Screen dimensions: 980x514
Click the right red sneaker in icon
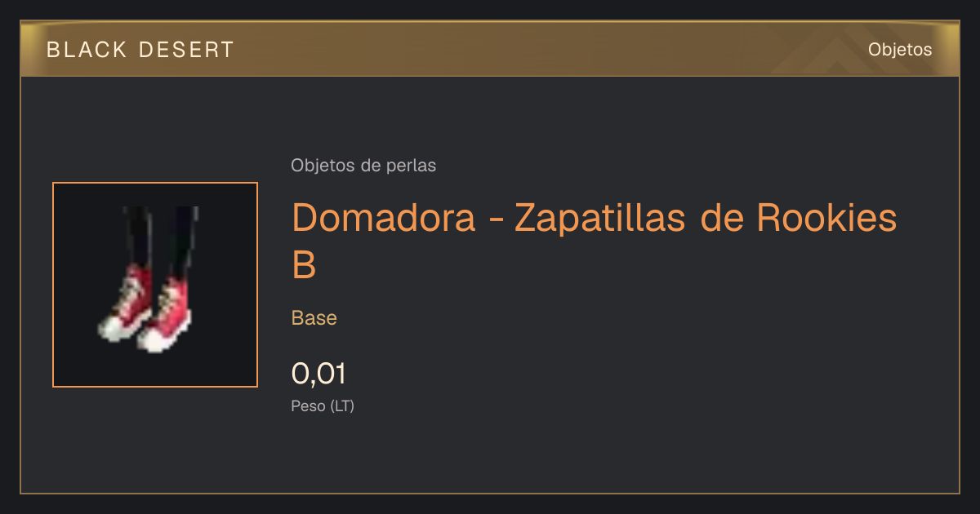pyautogui.click(x=166, y=314)
